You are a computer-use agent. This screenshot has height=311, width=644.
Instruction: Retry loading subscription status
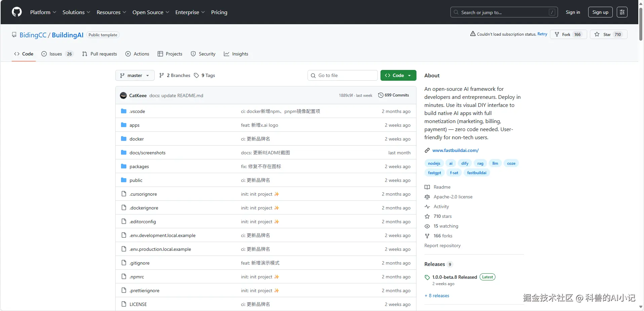(x=542, y=34)
